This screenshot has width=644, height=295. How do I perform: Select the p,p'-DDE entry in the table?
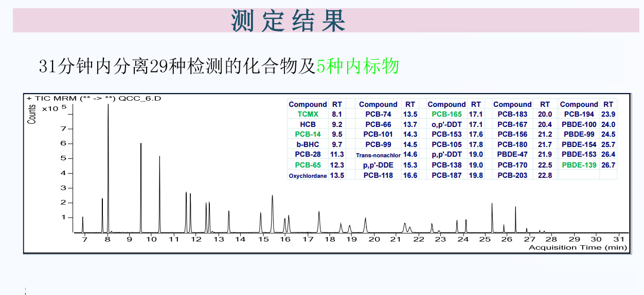tap(378, 165)
